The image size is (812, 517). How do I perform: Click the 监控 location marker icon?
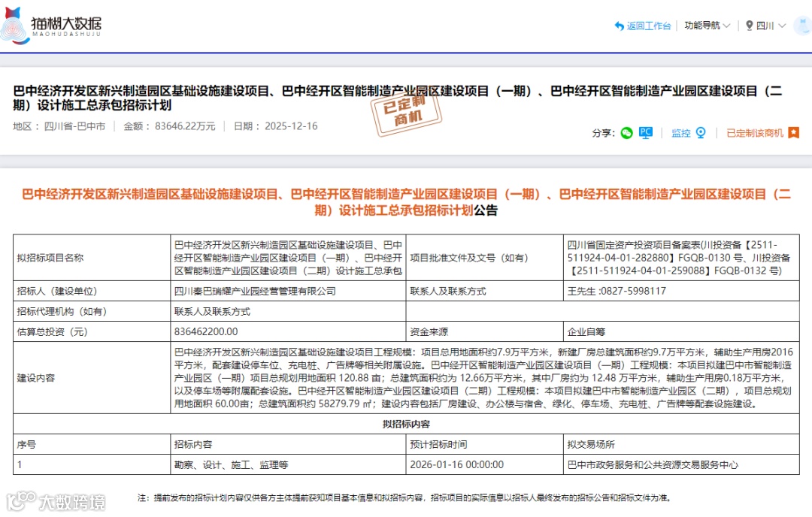point(701,133)
